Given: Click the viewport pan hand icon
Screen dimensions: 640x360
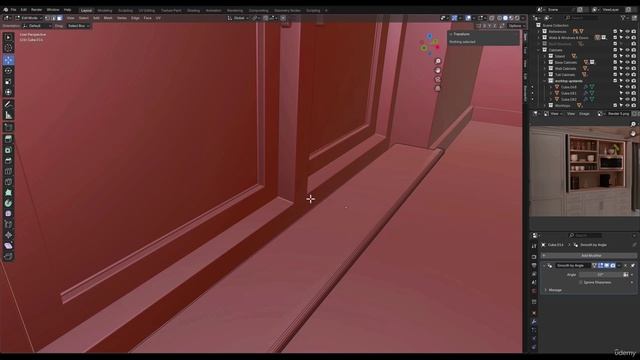Looking at the screenshot, I should 438,70.
